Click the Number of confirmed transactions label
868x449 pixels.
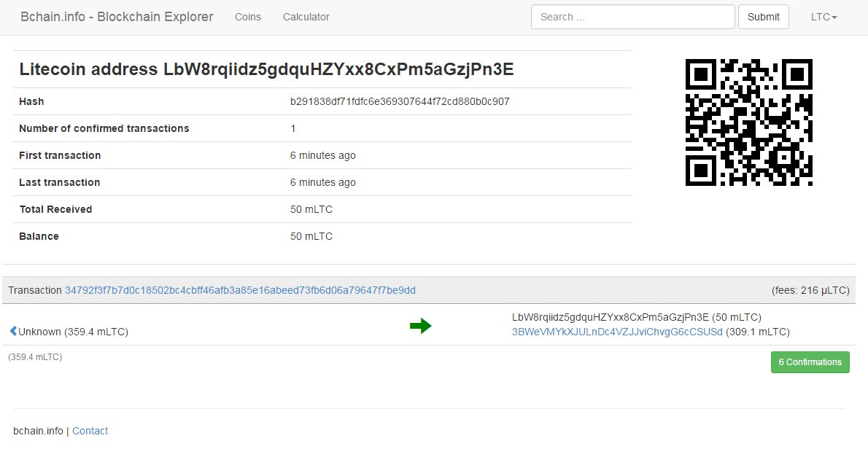[104, 128]
